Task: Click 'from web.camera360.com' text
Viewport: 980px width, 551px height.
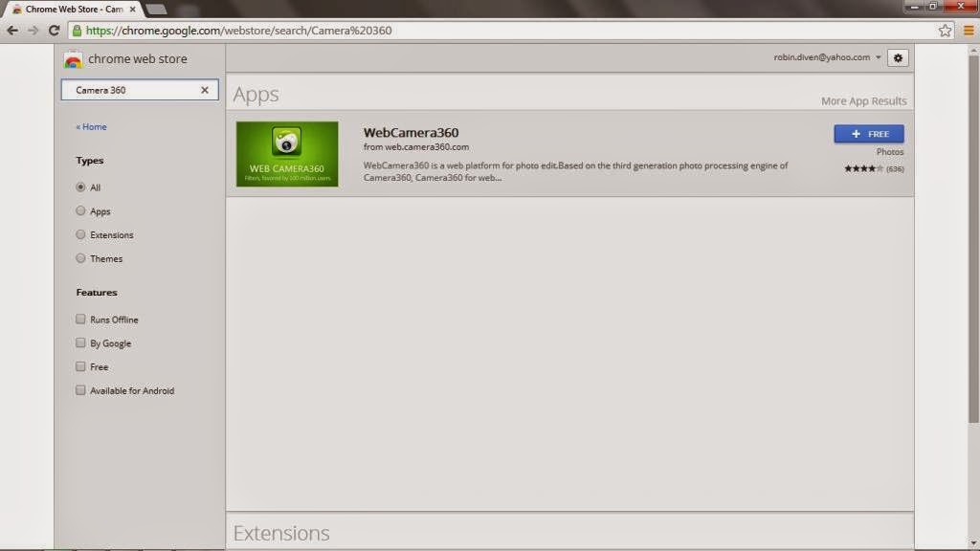Action: point(416,146)
